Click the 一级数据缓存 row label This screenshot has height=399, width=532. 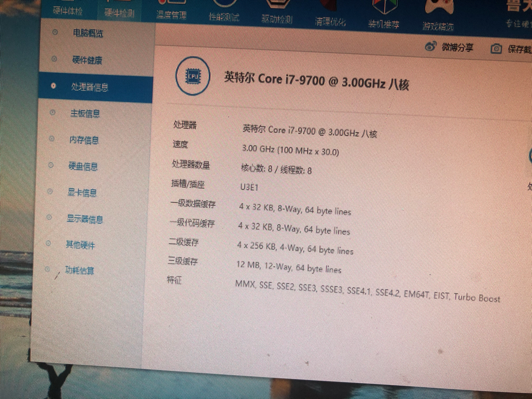pos(193,204)
